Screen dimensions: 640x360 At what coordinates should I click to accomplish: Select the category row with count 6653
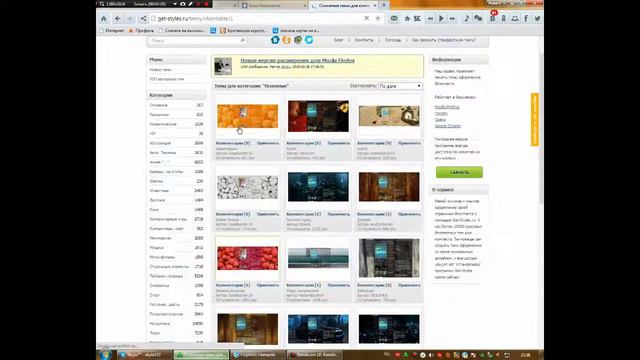(176, 162)
